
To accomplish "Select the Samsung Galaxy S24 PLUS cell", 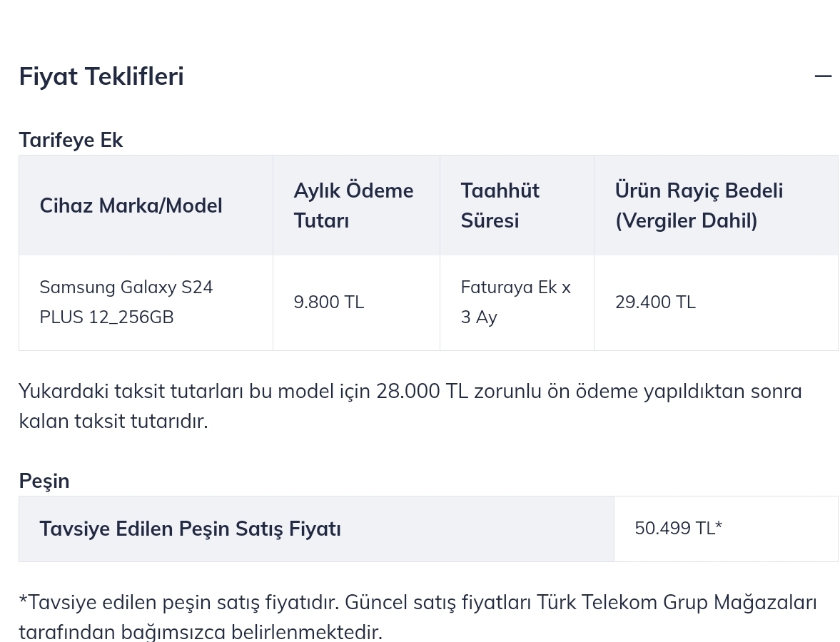I will (126, 302).
